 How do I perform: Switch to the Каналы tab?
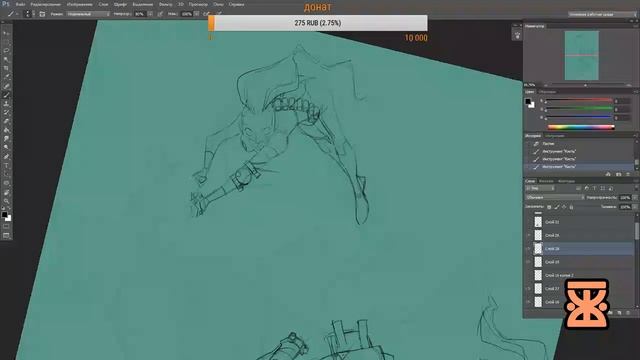546,181
